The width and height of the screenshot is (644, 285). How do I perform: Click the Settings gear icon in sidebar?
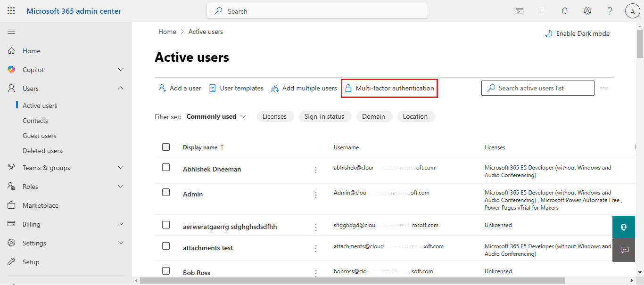click(12, 243)
